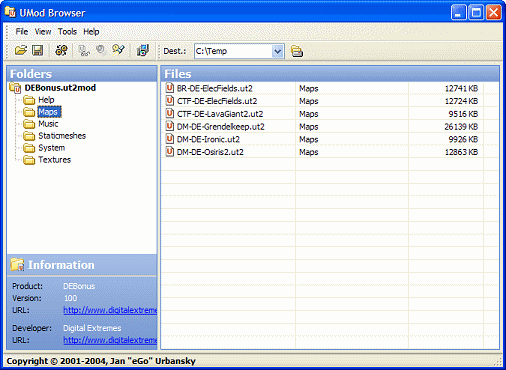Open the File menu
This screenshot has width=506, height=370.
point(22,32)
